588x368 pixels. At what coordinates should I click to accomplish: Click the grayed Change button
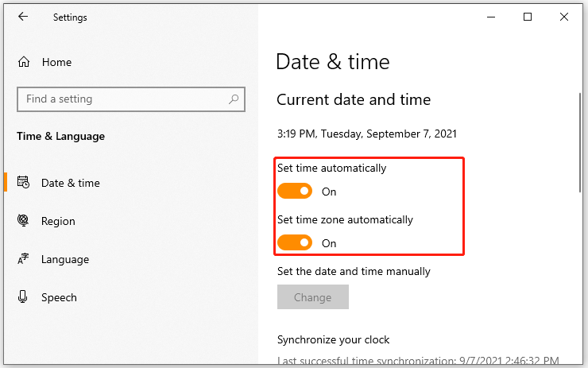(313, 296)
